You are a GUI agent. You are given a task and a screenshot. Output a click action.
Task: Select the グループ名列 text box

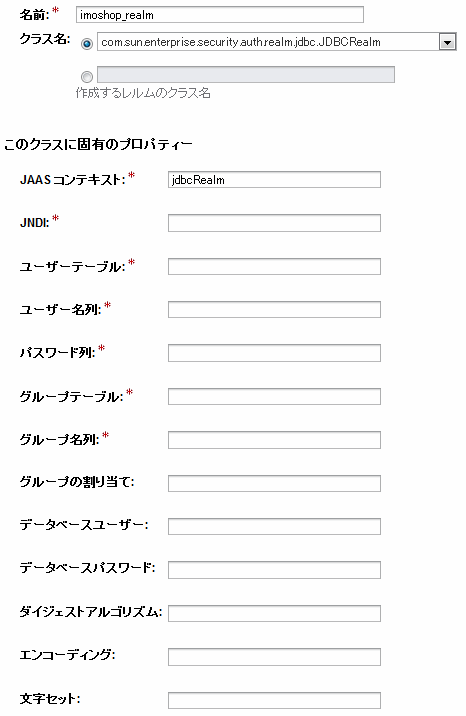274,440
